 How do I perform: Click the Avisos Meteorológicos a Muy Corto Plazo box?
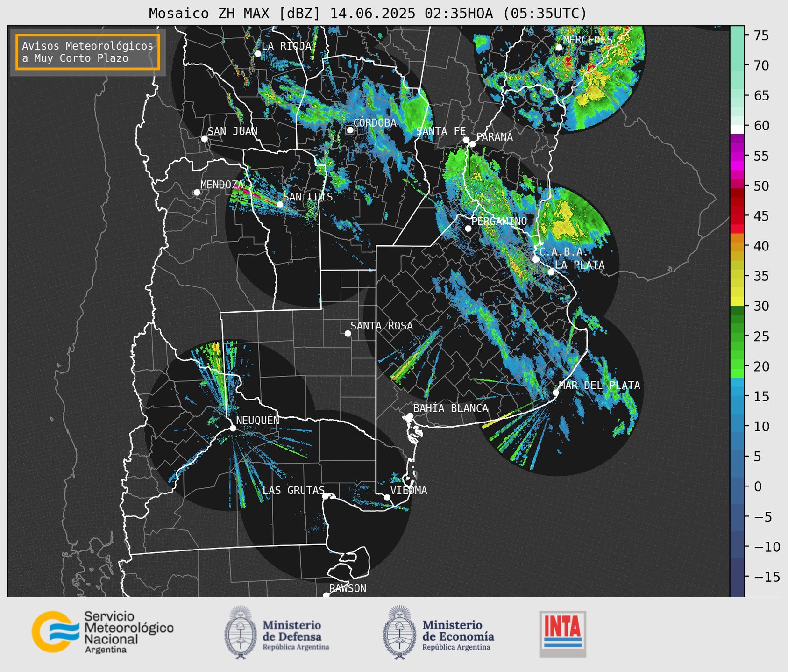click(x=88, y=52)
